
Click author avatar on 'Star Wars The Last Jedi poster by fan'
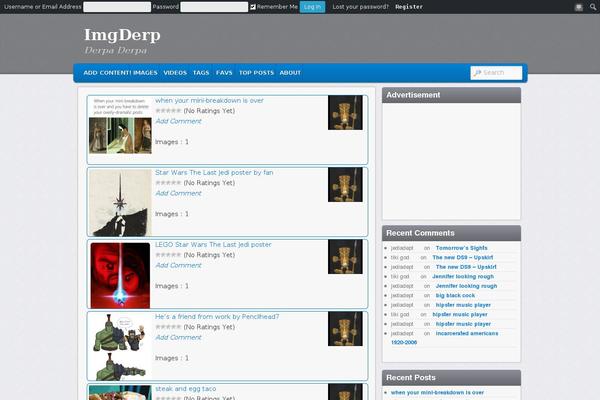click(345, 184)
